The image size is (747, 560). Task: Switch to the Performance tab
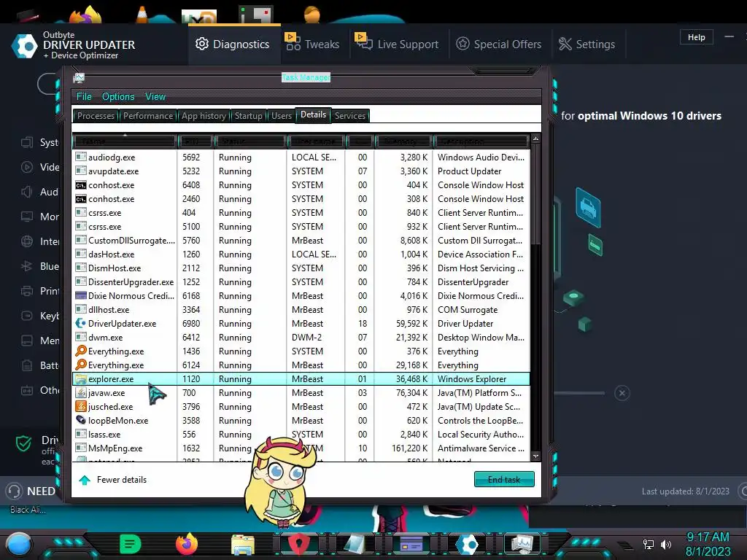tap(148, 116)
